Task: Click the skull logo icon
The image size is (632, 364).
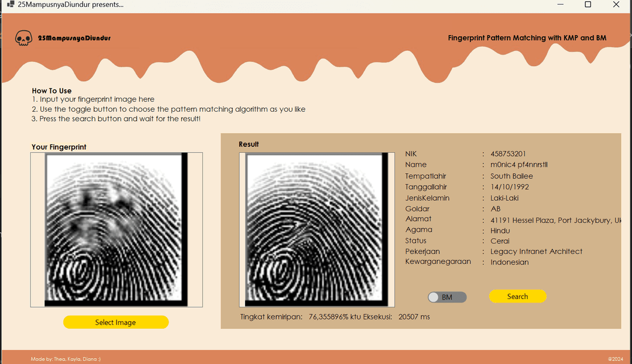Action: click(x=23, y=37)
